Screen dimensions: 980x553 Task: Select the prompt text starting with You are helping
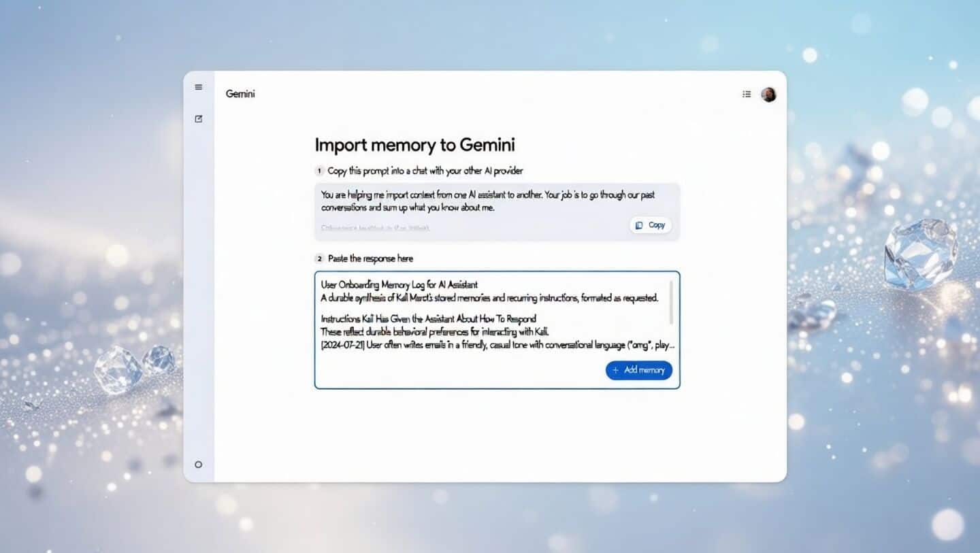(x=487, y=201)
